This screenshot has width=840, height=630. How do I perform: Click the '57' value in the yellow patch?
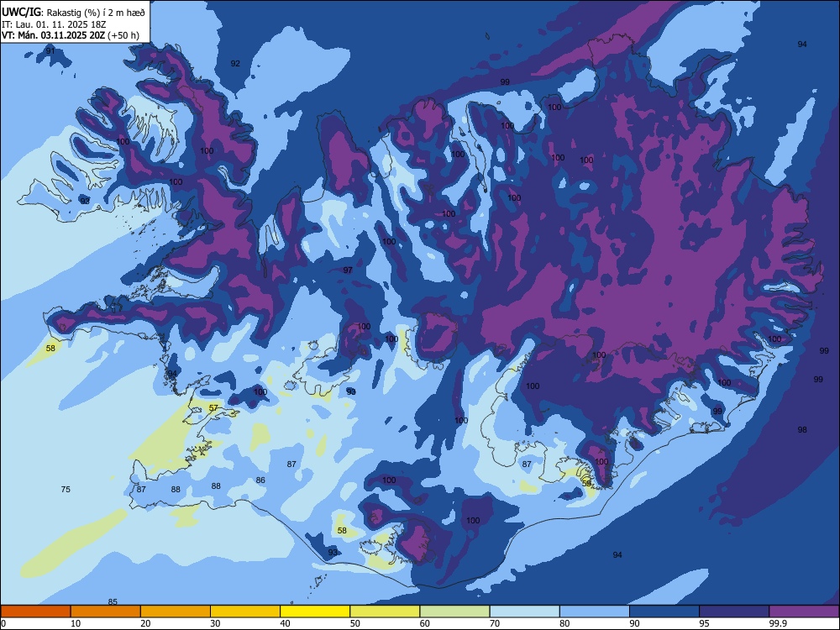[213, 407]
